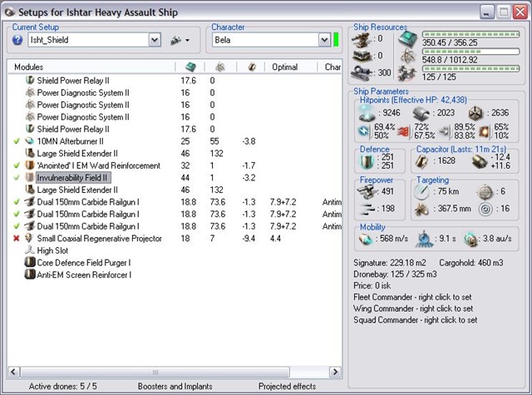The image size is (532, 395).
Task: Toggle the 10MN Afterburner II active checkmark
Action: click(x=17, y=141)
